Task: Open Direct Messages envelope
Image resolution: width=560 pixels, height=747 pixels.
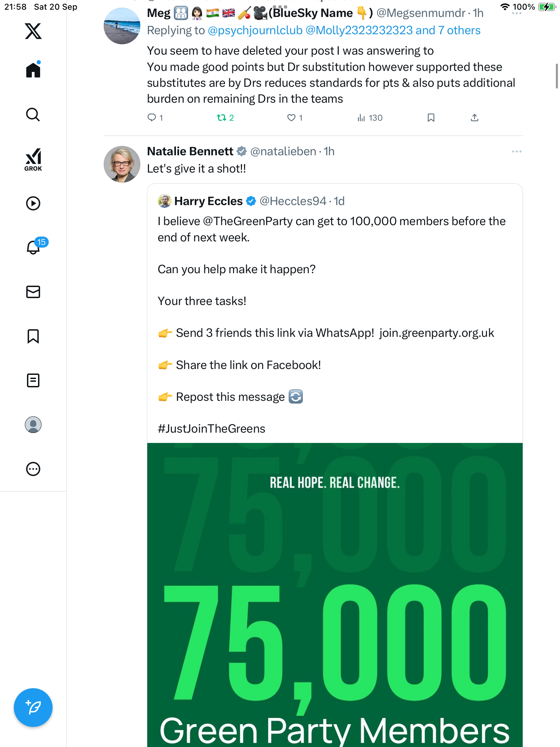Action: [33, 292]
